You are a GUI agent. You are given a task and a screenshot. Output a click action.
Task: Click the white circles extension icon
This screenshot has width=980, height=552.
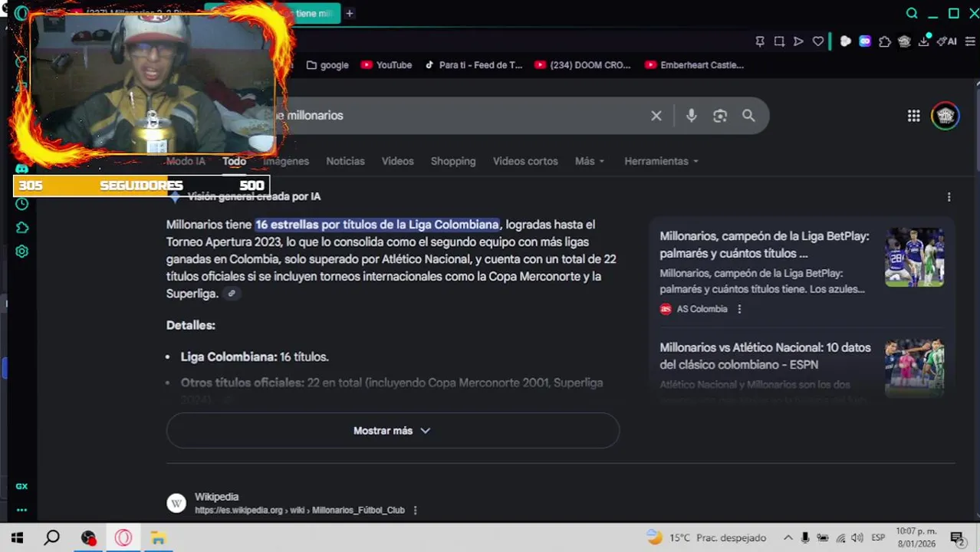click(845, 41)
